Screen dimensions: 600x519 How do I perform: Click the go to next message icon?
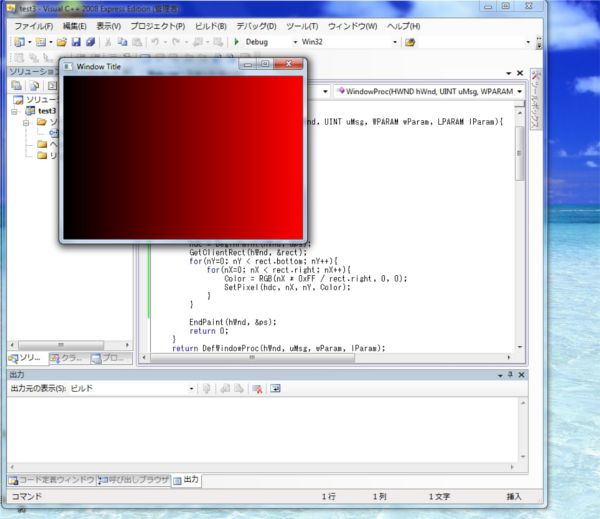pos(239,389)
